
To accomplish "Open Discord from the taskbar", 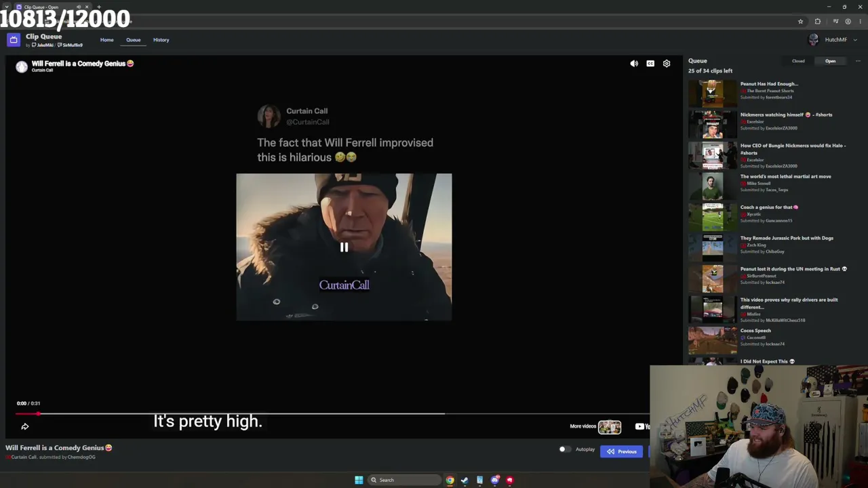I will point(495,480).
